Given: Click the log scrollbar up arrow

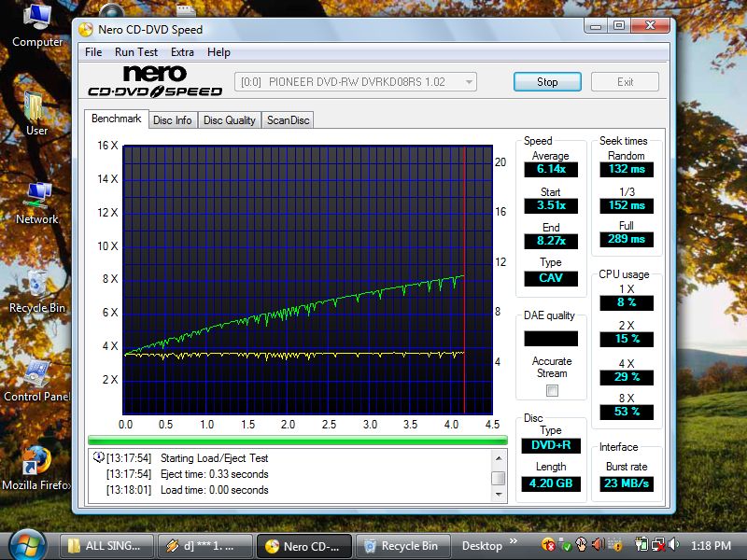Looking at the screenshot, I should coord(499,458).
